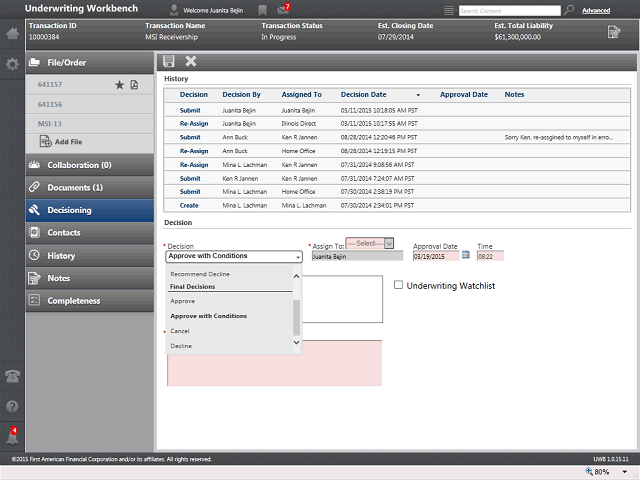
Task: Select file 641157
Action: (x=50, y=85)
